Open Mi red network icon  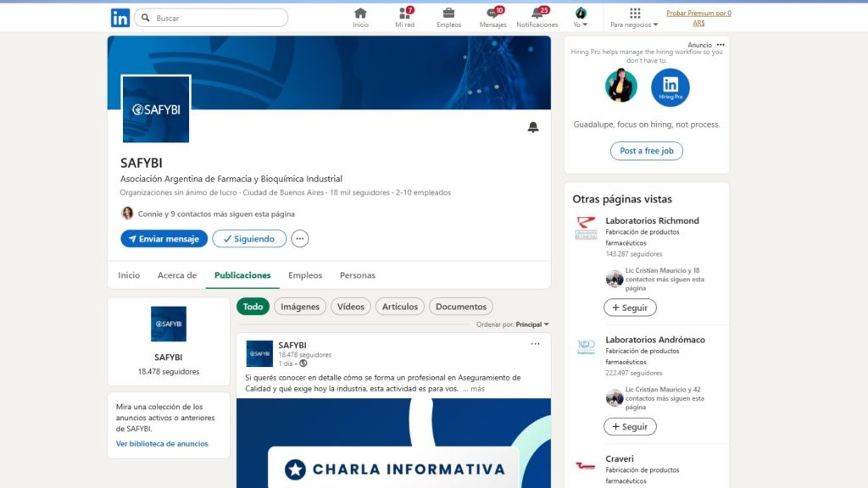tap(404, 17)
